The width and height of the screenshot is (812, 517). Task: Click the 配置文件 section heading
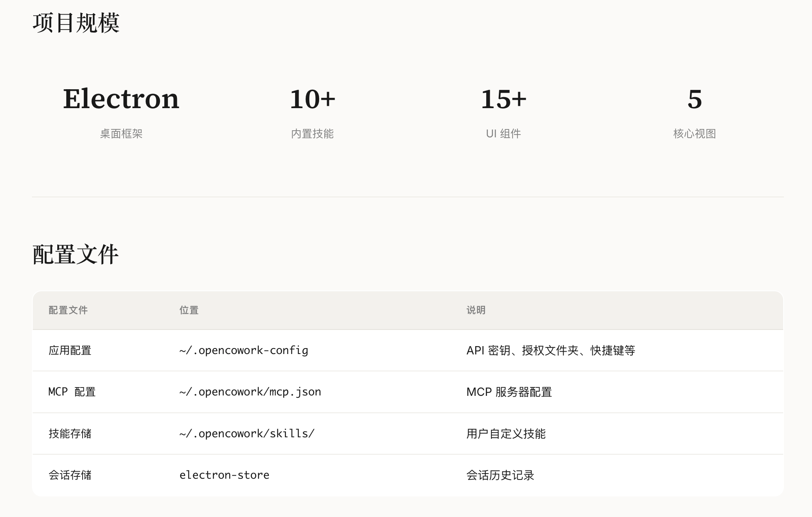click(76, 255)
